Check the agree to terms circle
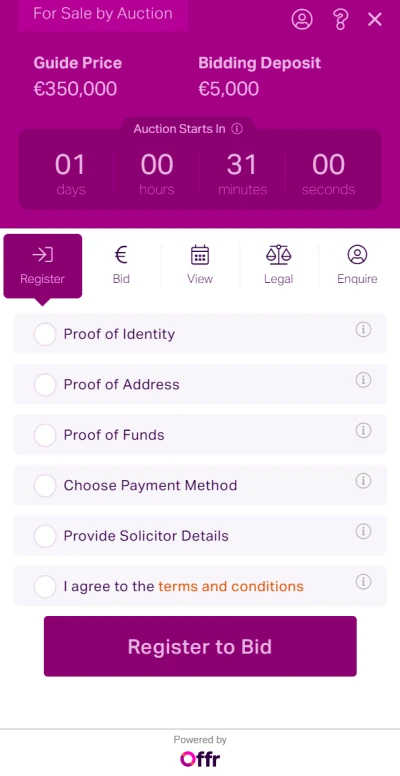The height and width of the screenshot is (776, 400). (x=45, y=586)
